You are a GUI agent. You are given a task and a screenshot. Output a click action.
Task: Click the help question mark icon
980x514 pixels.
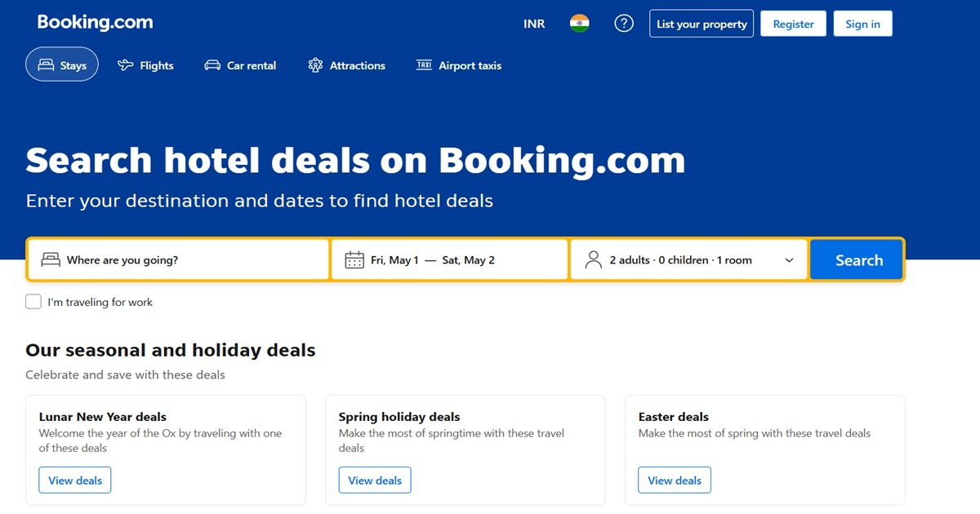624,24
